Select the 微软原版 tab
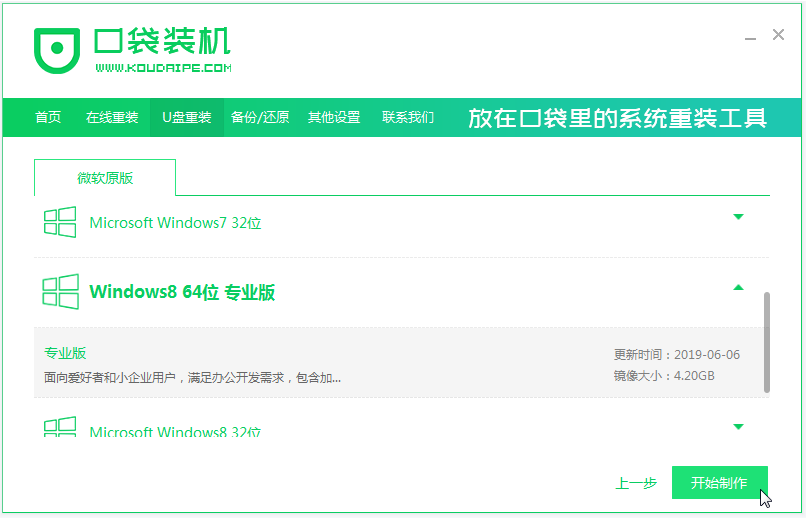 105,178
